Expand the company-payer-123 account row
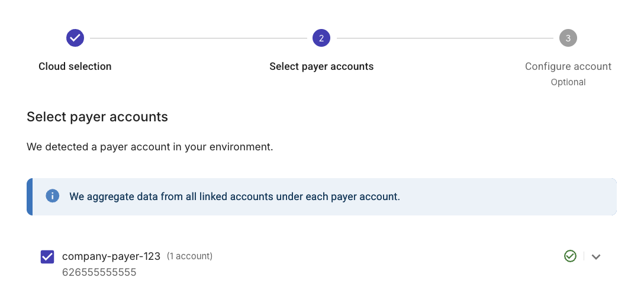644x306 pixels. pyautogui.click(x=596, y=257)
